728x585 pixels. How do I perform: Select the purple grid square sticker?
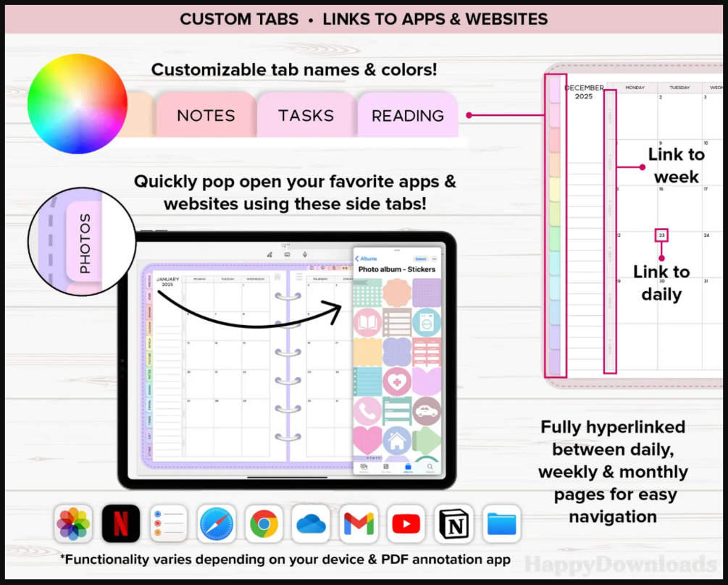coord(427,292)
